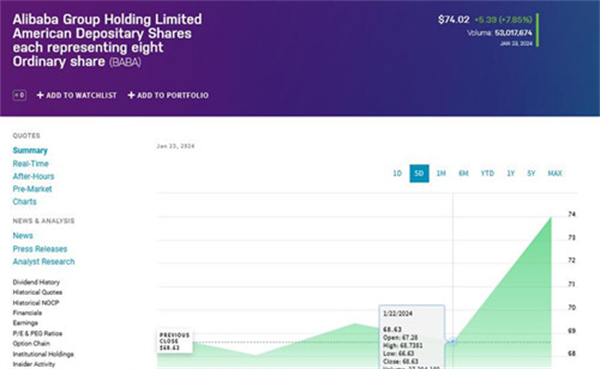Open Press Releases link

click(40, 249)
